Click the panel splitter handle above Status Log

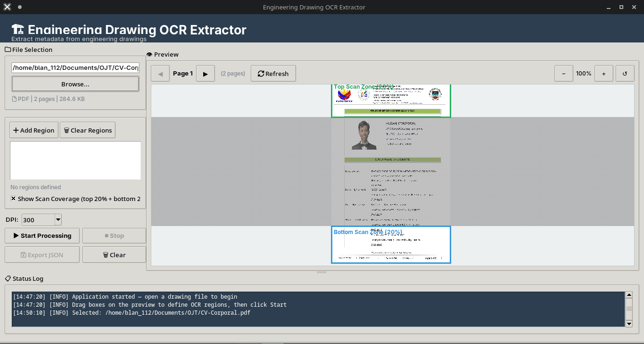point(322,272)
